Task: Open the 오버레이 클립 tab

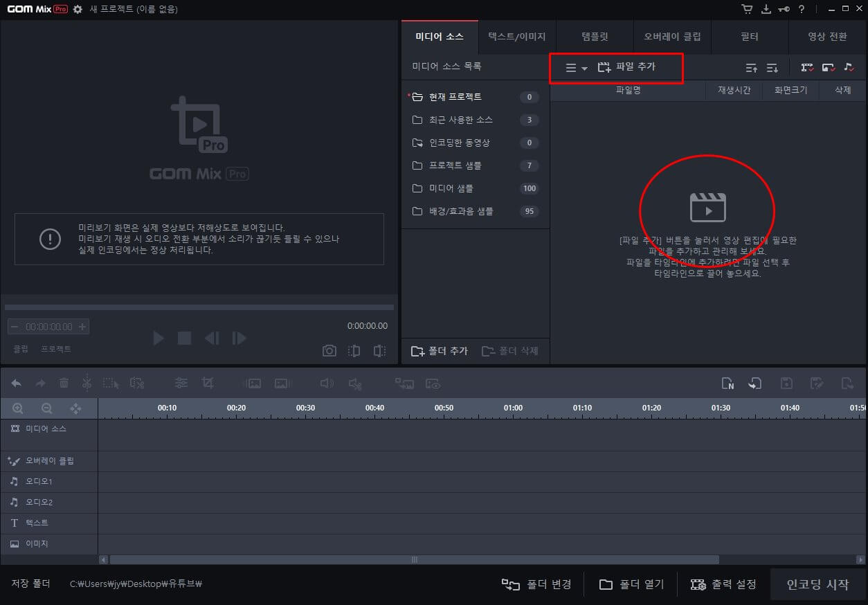Action: coord(672,37)
